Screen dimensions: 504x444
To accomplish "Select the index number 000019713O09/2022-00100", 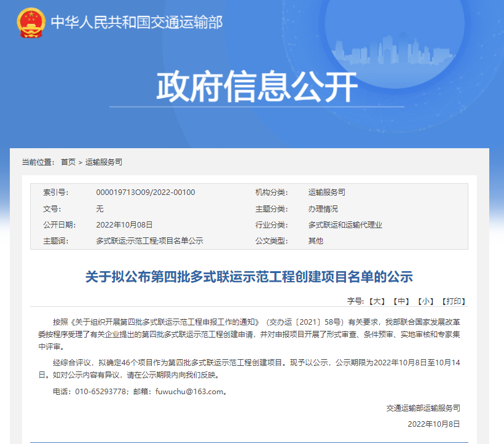I will [146, 192].
